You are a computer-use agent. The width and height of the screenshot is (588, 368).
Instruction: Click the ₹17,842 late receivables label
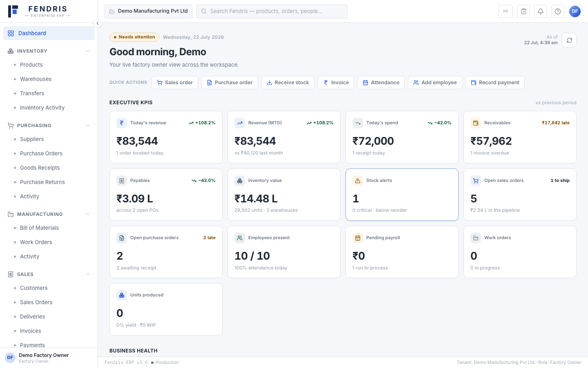tap(556, 123)
